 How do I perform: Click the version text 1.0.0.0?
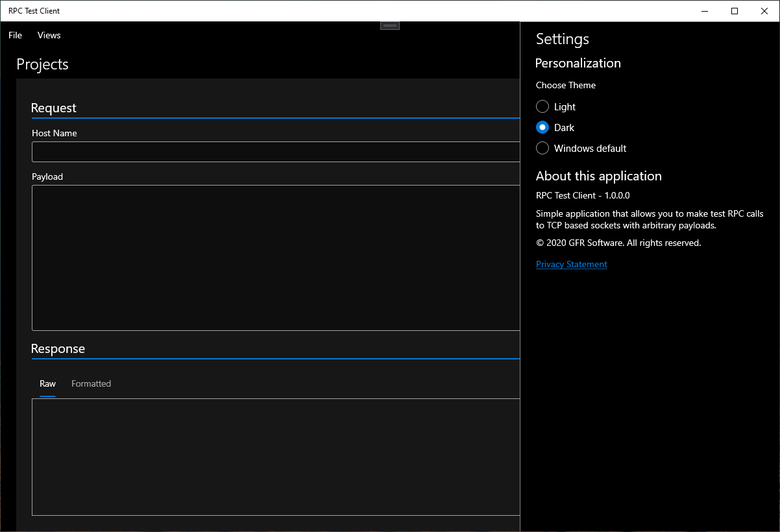[617, 195]
